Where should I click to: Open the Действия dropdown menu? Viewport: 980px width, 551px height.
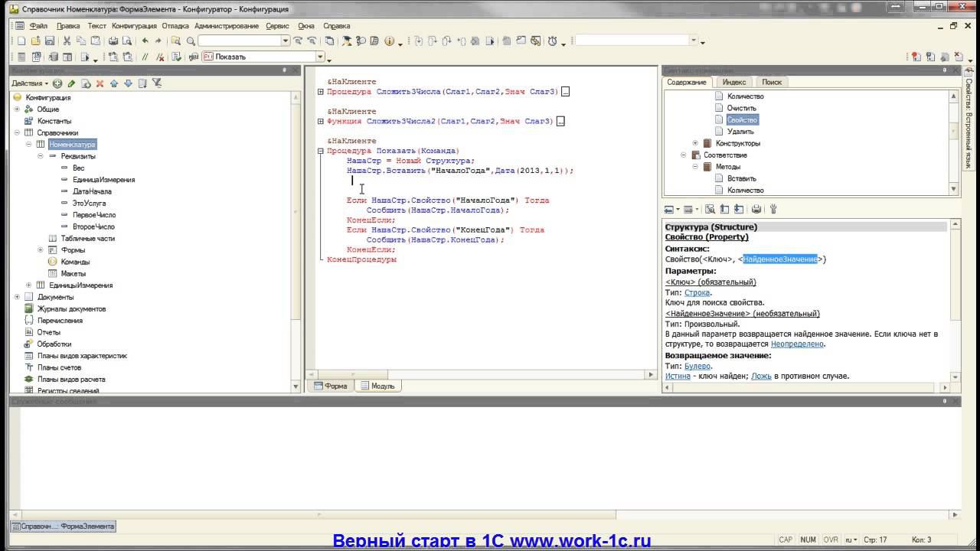pyautogui.click(x=30, y=83)
